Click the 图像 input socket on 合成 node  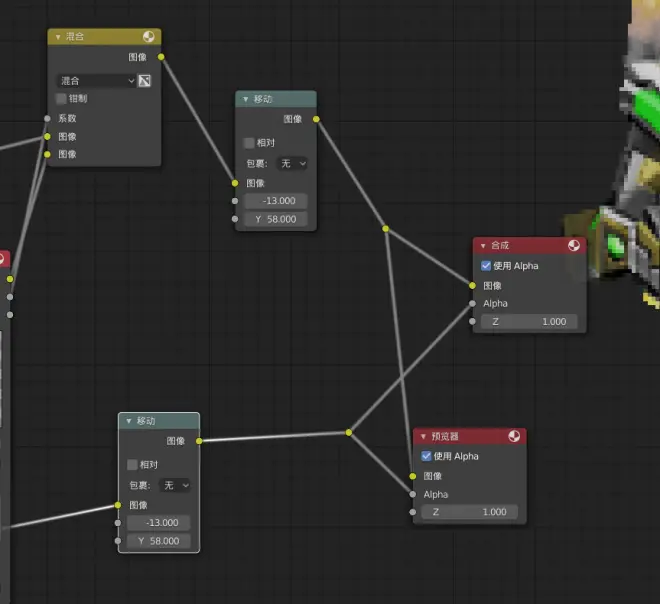tap(472, 286)
